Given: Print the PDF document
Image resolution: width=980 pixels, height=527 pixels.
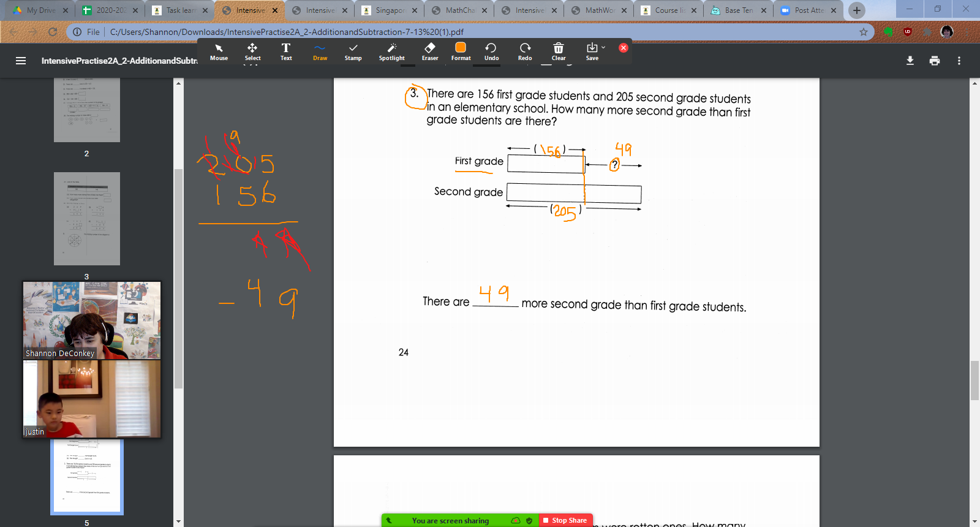Looking at the screenshot, I should 935,61.
